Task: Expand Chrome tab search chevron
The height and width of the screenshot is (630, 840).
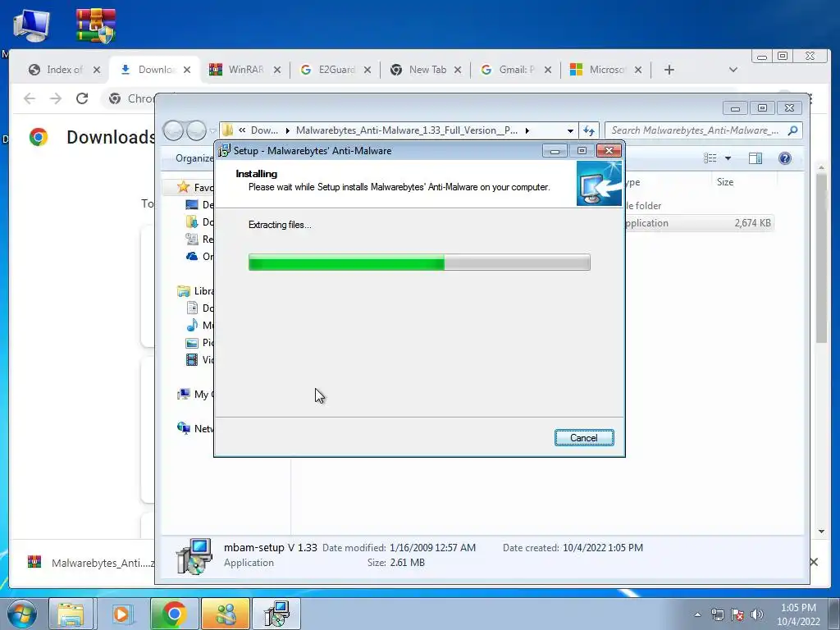Action: click(x=733, y=70)
